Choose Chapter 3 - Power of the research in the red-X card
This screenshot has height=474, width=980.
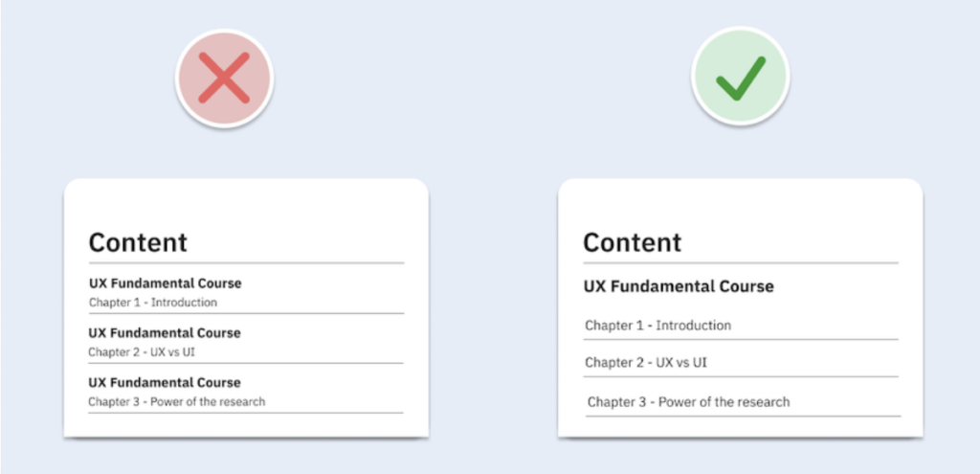point(177,401)
